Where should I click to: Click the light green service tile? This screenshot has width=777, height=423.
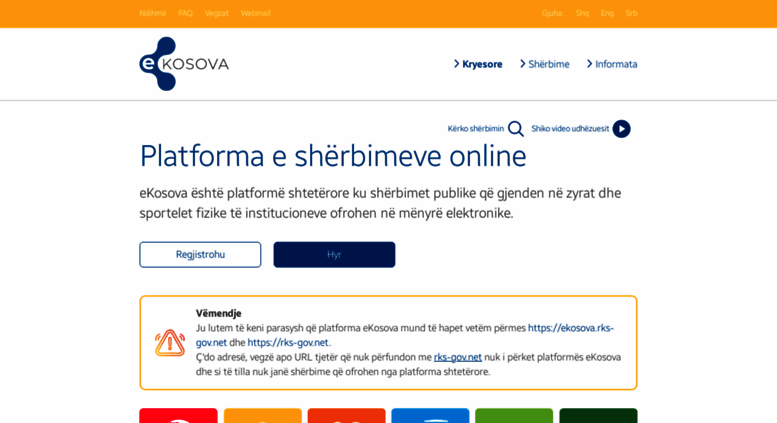tap(514, 416)
